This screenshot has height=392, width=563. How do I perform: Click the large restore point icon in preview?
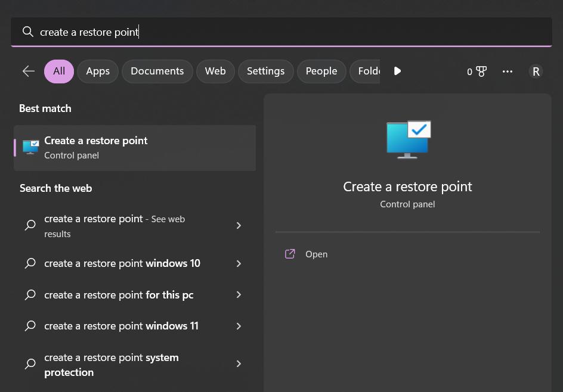pos(409,139)
